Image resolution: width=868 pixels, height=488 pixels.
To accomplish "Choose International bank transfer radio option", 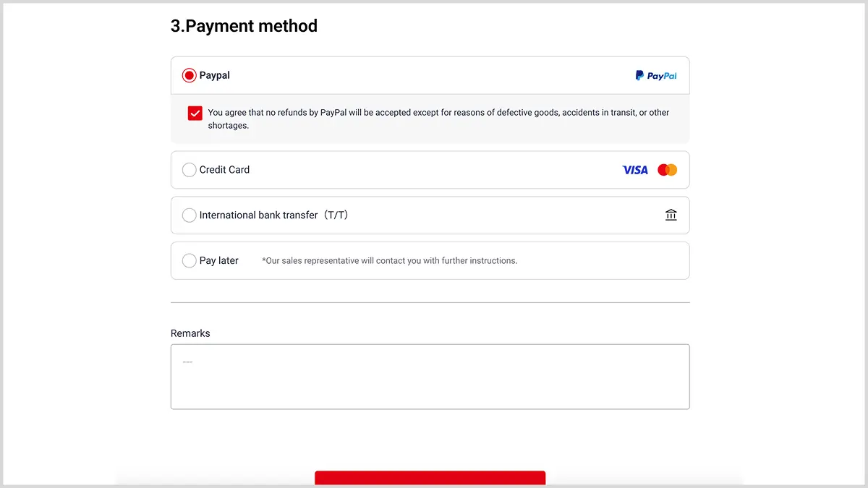I will pyautogui.click(x=189, y=215).
